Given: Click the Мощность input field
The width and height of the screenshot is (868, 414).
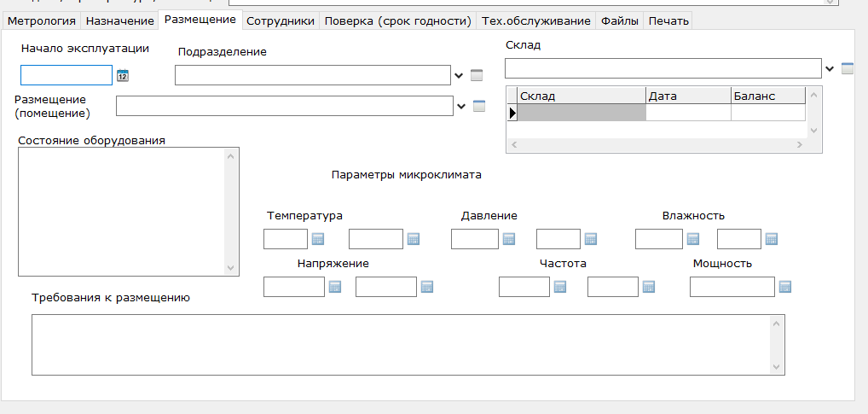Looking at the screenshot, I should click(x=732, y=287).
